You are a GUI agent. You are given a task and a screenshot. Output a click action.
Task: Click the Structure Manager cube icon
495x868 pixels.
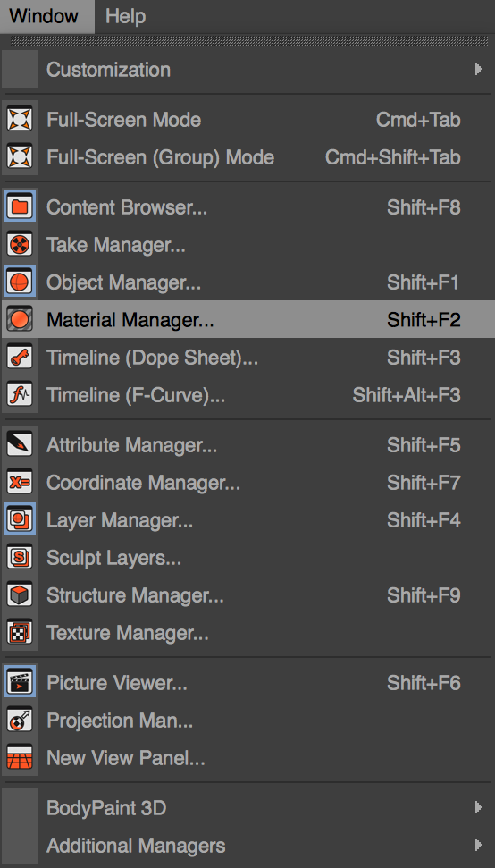tap(20, 595)
